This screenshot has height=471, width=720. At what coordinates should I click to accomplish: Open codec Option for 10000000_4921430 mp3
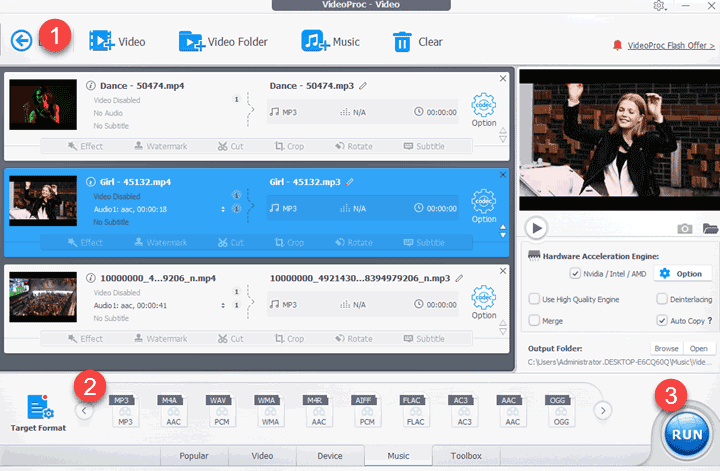[x=484, y=303]
